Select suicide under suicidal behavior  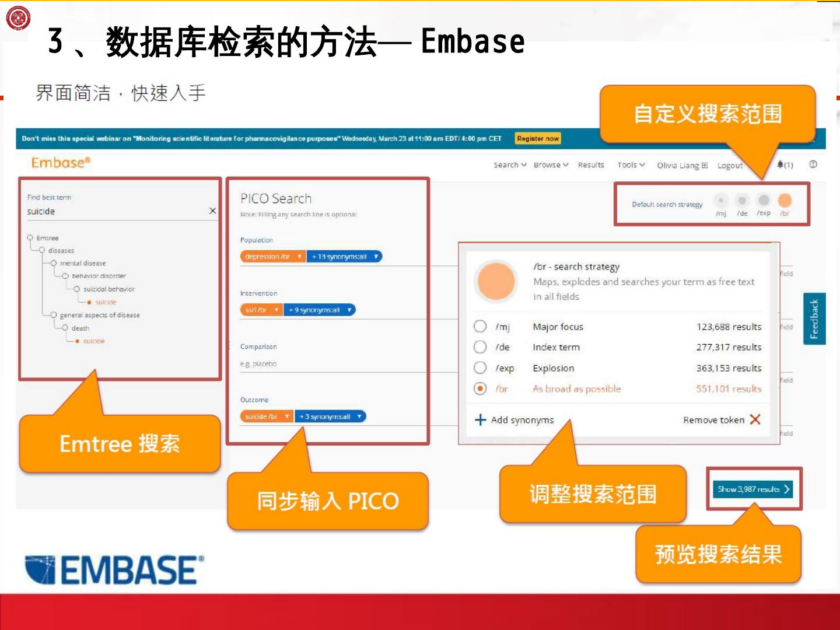[x=106, y=302]
